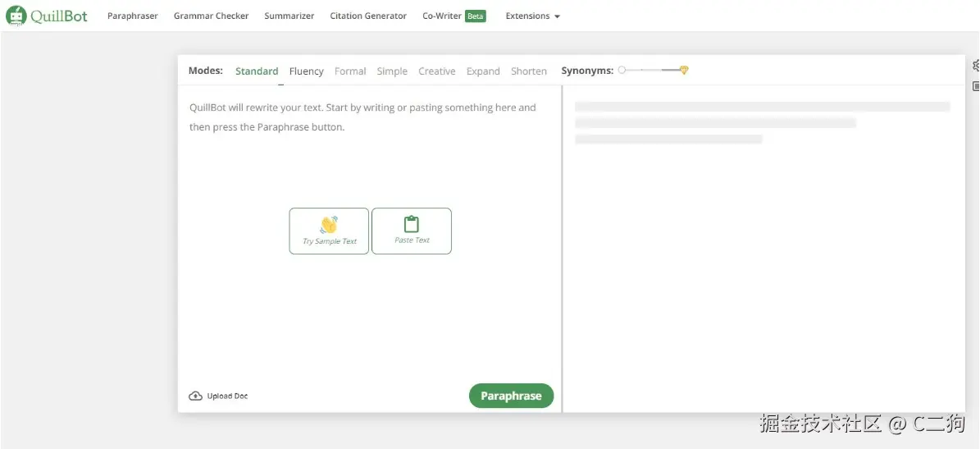The image size is (980, 449).
Task: Expand the Extensions dropdown arrow
Action: (x=557, y=16)
